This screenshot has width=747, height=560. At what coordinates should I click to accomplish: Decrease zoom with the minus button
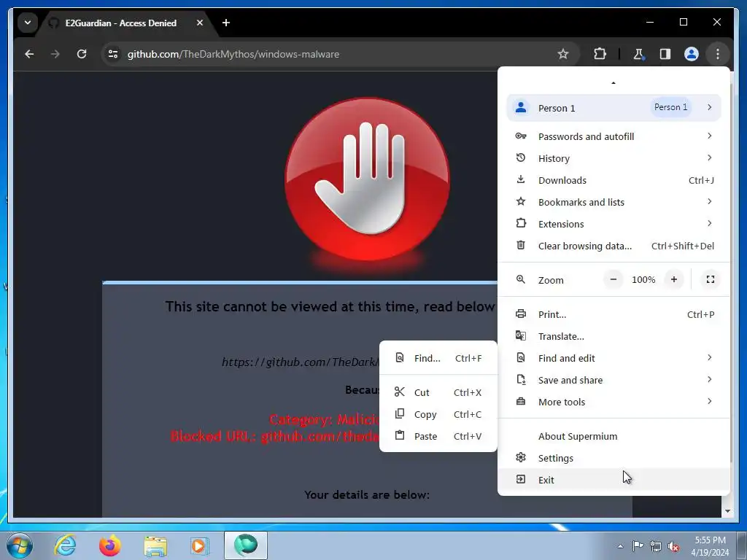614,279
